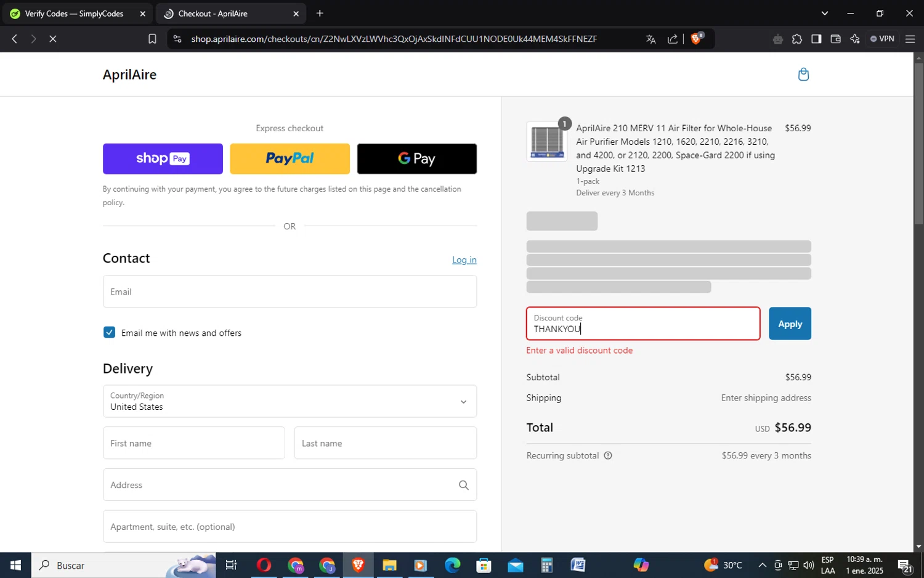
Task: View site information icon in address bar
Action: pyautogui.click(x=177, y=39)
